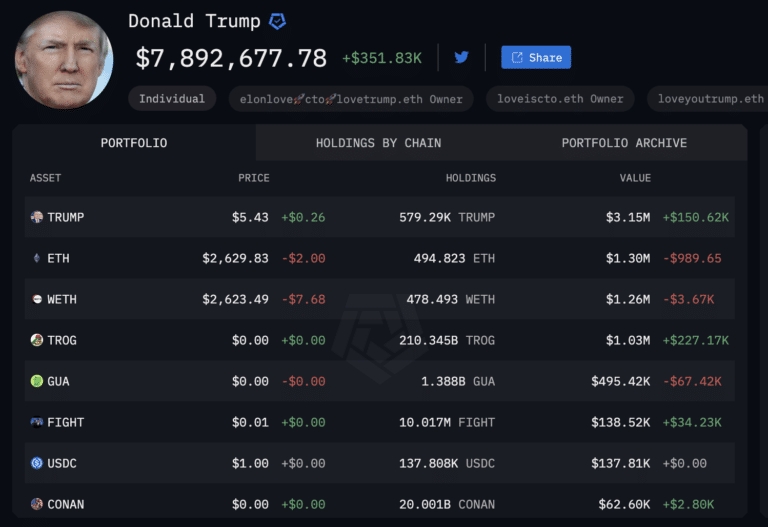
Task: Click the TRUMP token icon
Action: point(37,217)
